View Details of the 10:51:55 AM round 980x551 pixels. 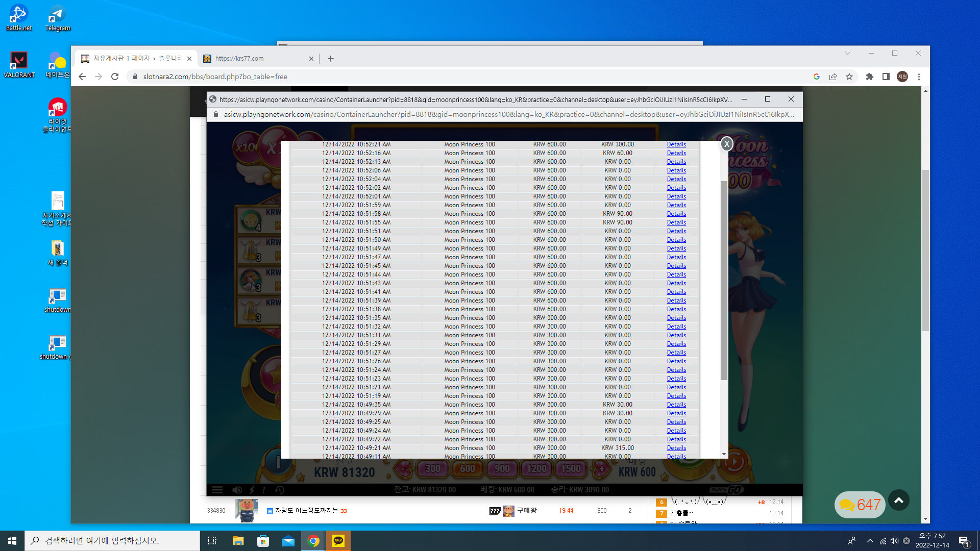point(676,222)
